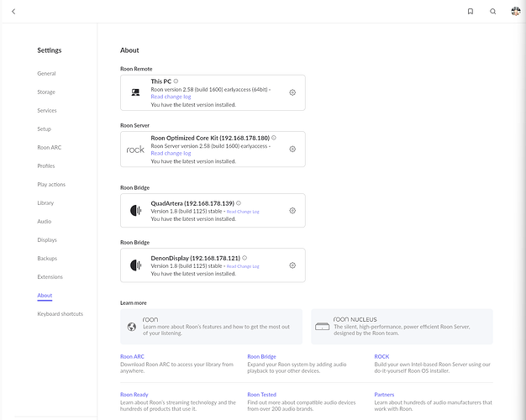Click the ROCK learn more link

(x=381, y=356)
